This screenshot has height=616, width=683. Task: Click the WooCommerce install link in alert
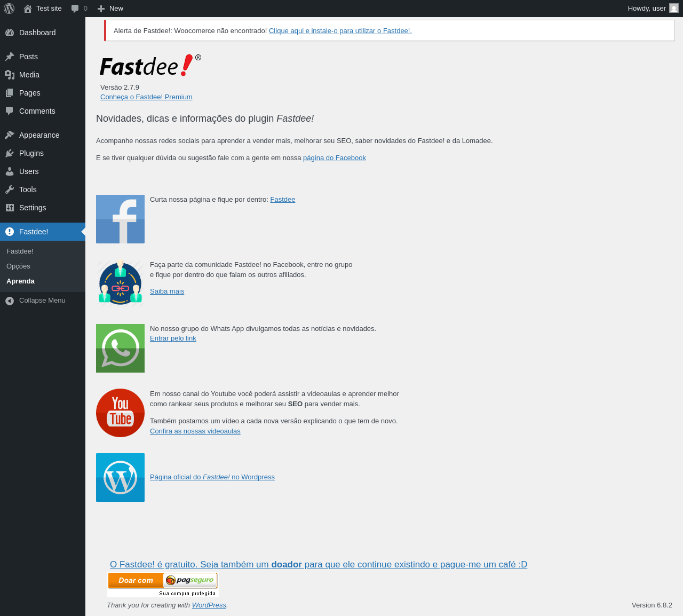click(340, 31)
